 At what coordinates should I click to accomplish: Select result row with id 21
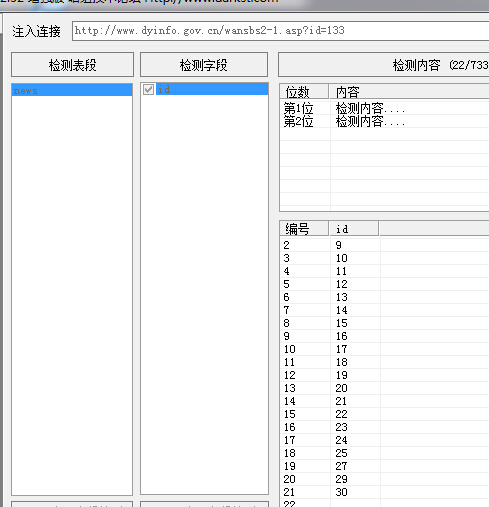pyautogui.click(x=385, y=401)
